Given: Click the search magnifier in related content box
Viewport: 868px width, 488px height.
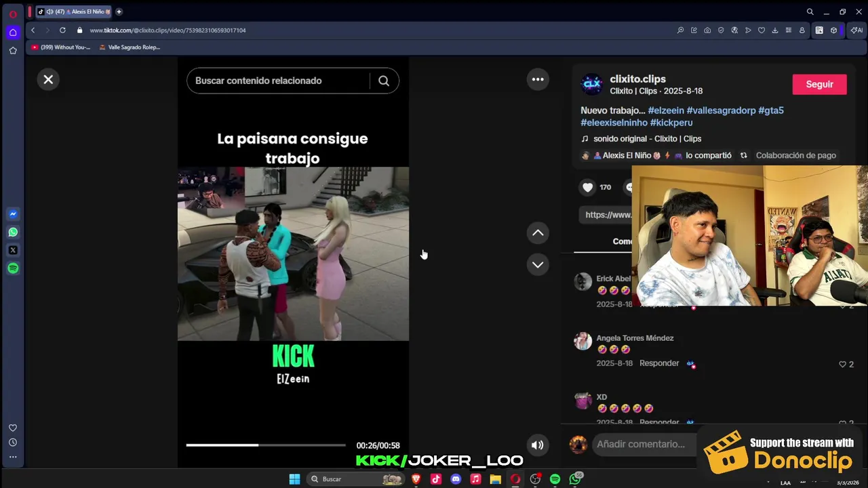Looking at the screenshot, I should (384, 81).
